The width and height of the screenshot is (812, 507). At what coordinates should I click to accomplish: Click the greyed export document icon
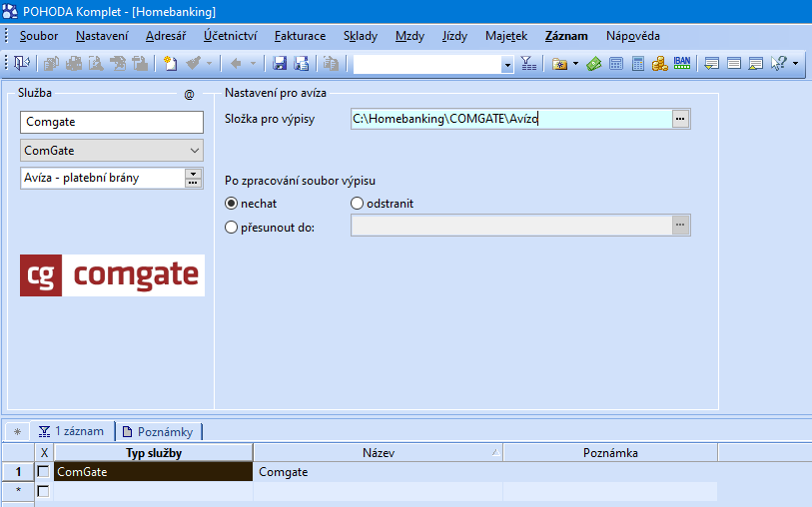coord(118,64)
